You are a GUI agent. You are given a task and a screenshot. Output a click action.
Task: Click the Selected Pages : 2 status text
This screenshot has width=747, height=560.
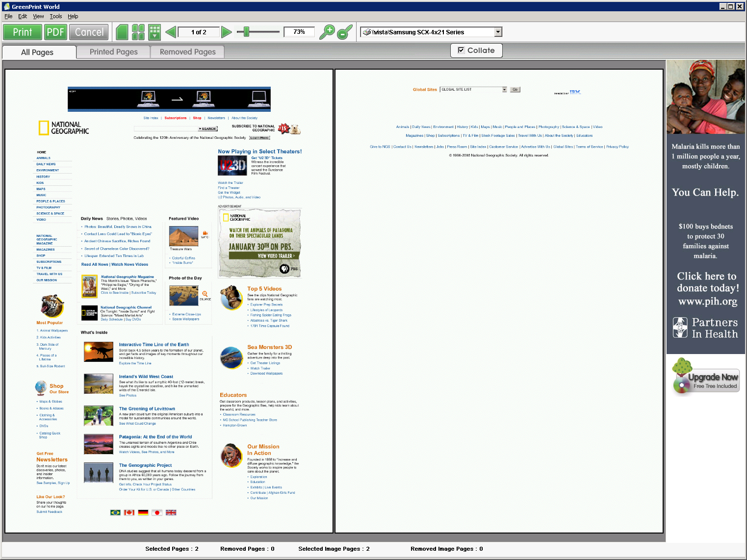pos(172,549)
